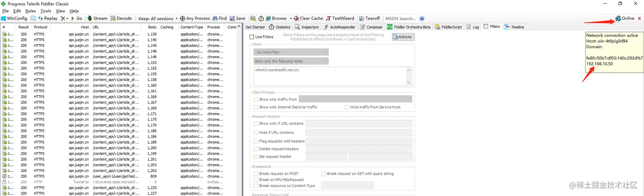Switch to the Statistics tab
The image size is (644, 196).
click(x=280, y=27)
